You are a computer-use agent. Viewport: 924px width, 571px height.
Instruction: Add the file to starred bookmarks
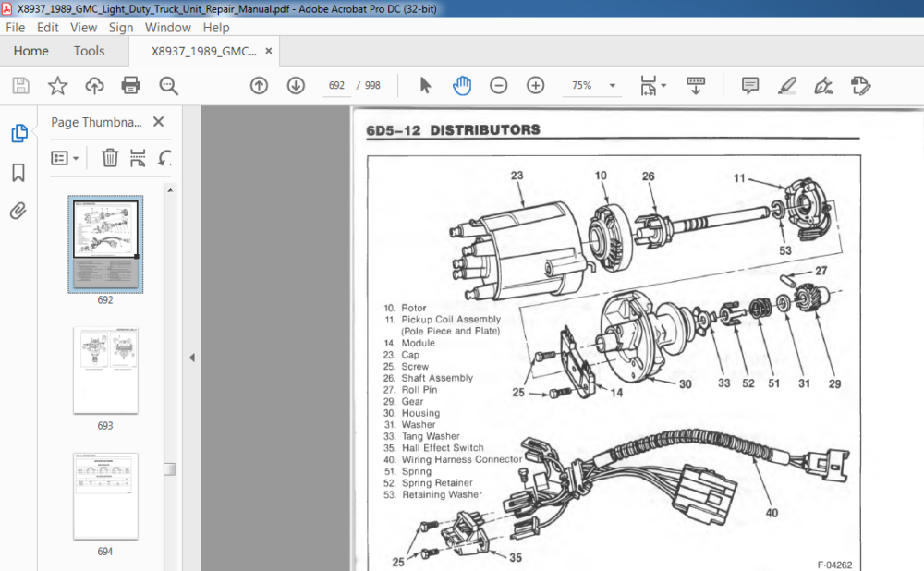(x=57, y=85)
